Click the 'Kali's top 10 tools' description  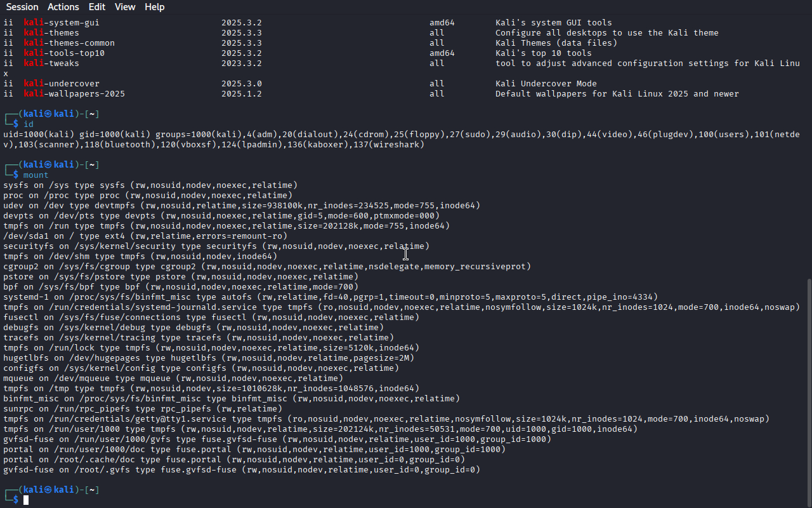click(x=544, y=53)
